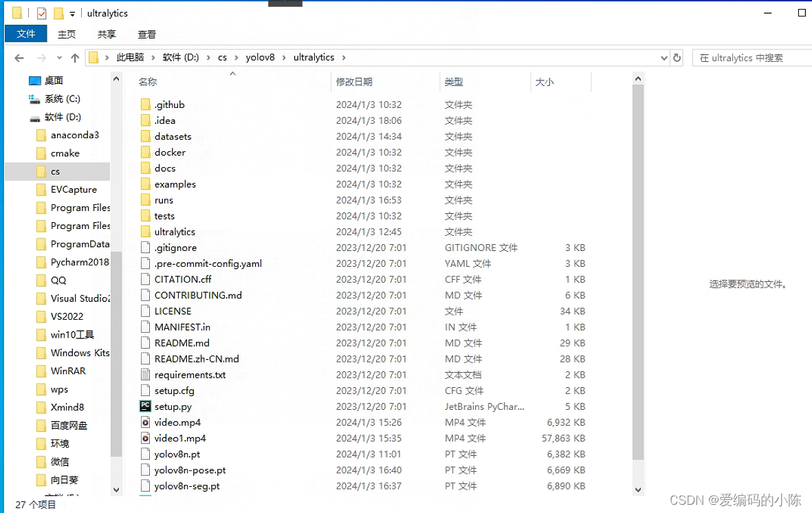This screenshot has height=513, width=812.
Task: Select the requirements.txt text file icon
Action: (x=146, y=375)
